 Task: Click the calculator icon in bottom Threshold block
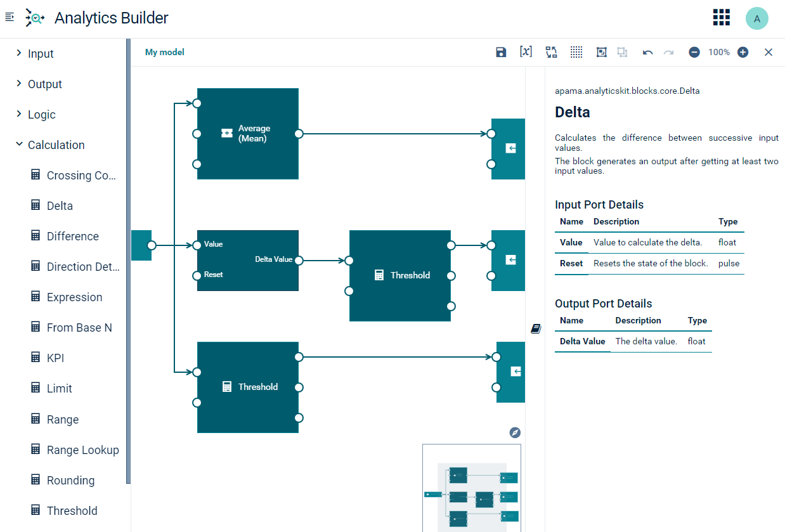[x=227, y=387]
